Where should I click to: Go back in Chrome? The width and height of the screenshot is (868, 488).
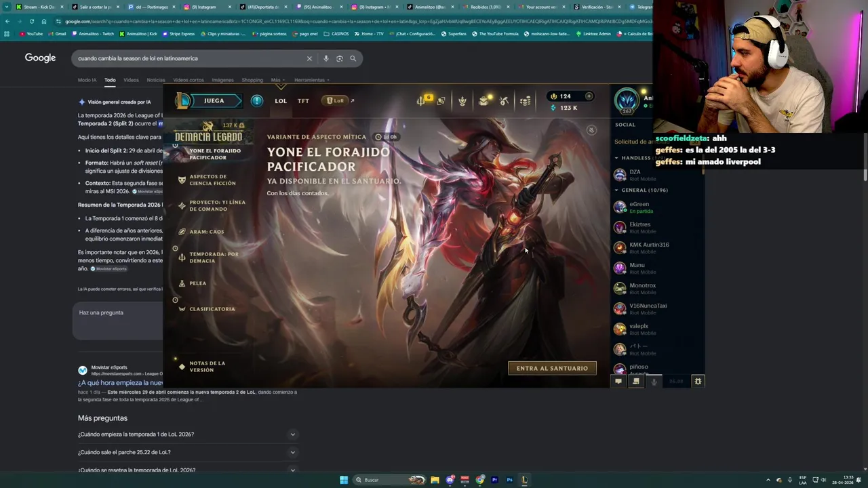[x=7, y=21]
